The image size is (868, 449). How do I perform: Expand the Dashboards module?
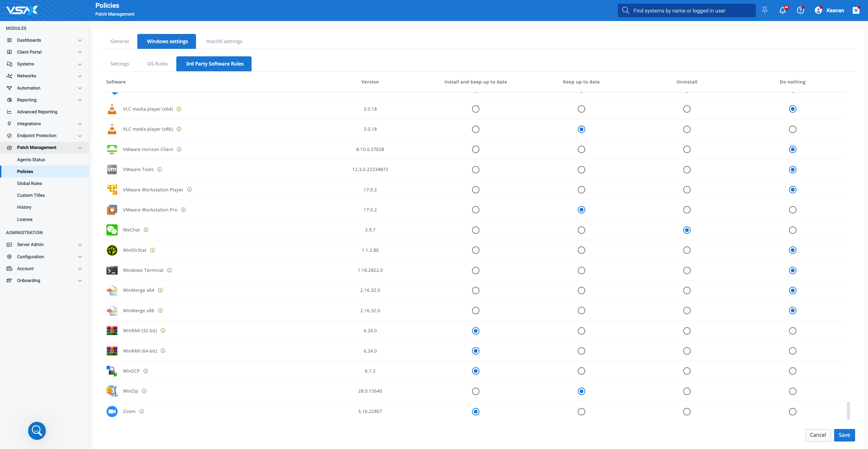coord(44,40)
